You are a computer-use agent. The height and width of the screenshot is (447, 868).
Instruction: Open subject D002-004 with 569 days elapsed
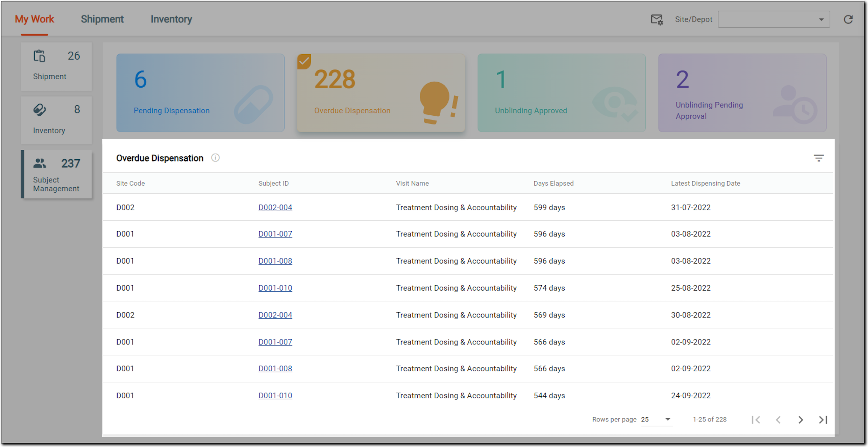275,315
